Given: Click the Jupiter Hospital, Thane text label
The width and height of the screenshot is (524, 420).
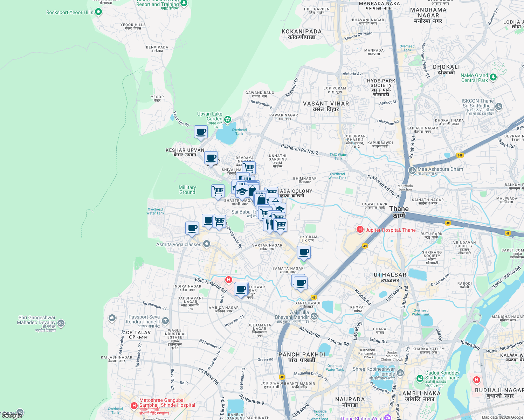Looking at the screenshot, I should pos(390,230).
